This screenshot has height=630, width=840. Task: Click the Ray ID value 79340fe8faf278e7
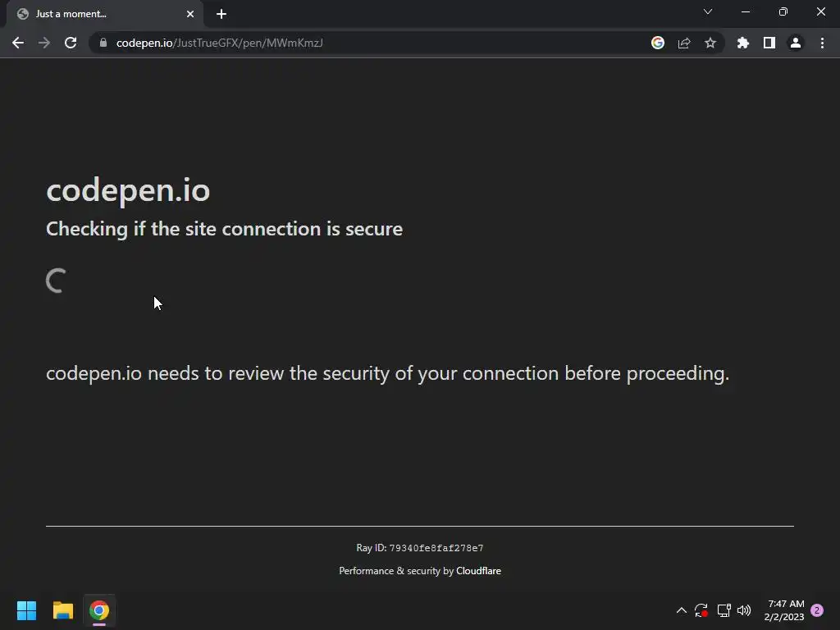click(436, 548)
